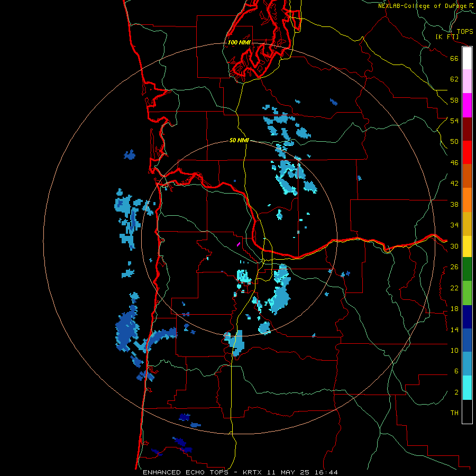The width and height of the screenshot is (476, 476).
Task: Click the bright red legend swatch
Action: (x=467, y=152)
